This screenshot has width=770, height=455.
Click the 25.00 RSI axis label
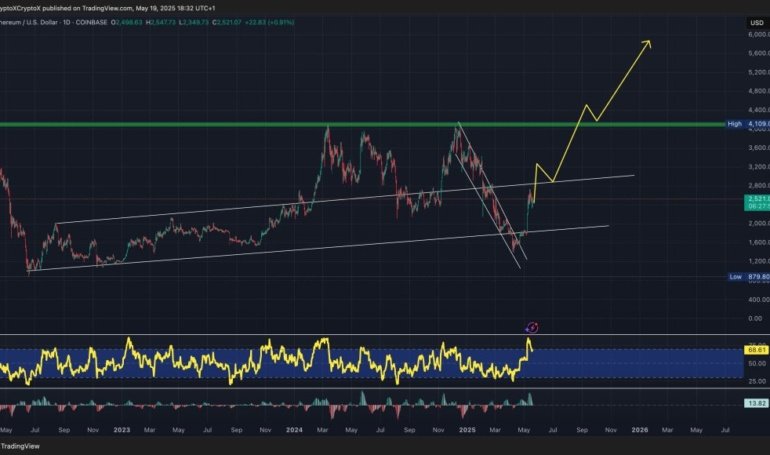coord(757,381)
